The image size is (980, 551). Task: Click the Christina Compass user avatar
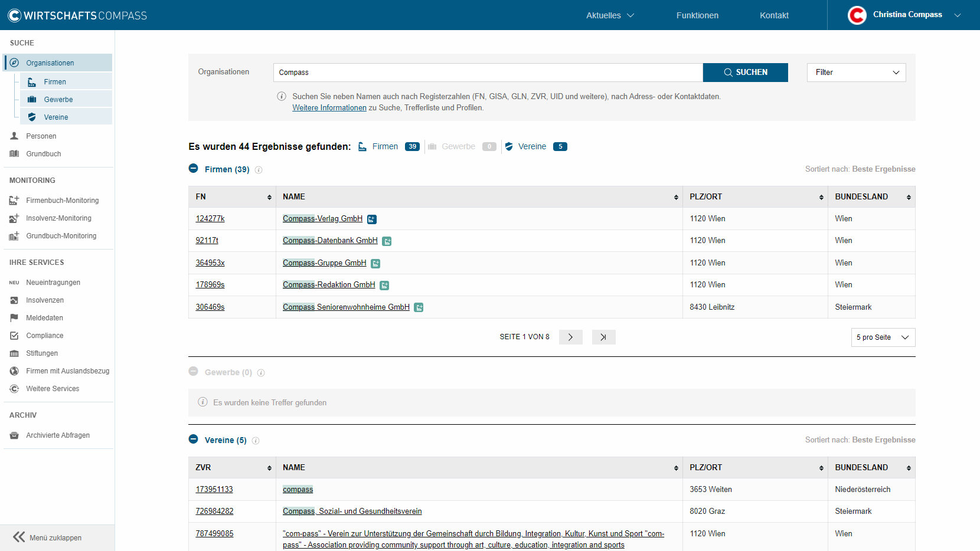(x=857, y=15)
